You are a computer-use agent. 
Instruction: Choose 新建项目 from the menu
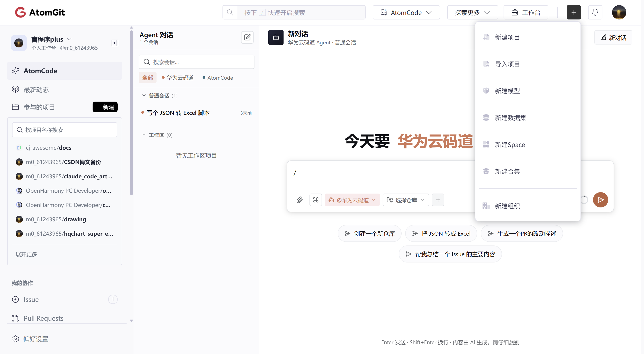pyautogui.click(x=527, y=37)
